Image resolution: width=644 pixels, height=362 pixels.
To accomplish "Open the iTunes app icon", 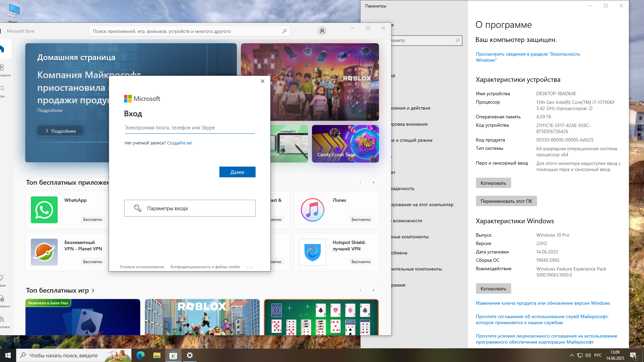I will (x=313, y=210).
